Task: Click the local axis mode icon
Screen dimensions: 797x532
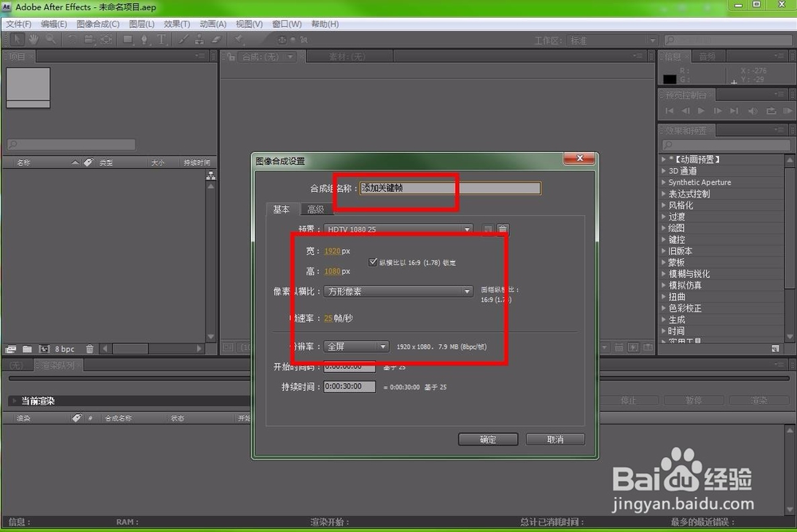Action: tap(282, 40)
